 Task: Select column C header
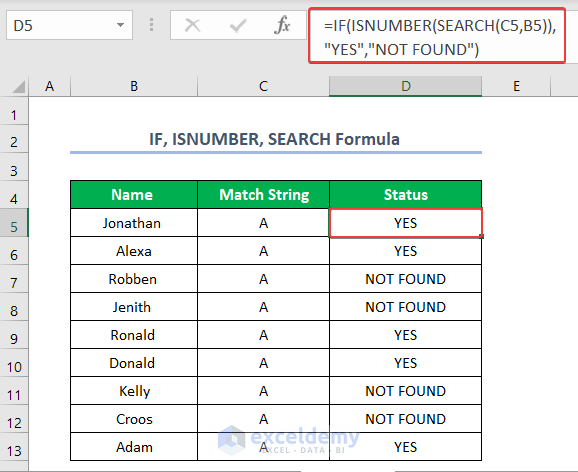263,86
